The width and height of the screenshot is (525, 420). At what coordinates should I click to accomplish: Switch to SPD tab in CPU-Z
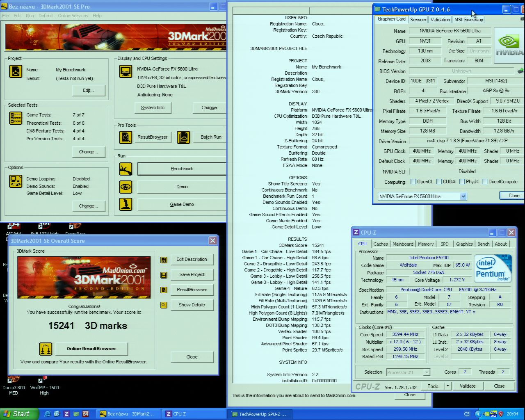pyautogui.click(x=445, y=244)
